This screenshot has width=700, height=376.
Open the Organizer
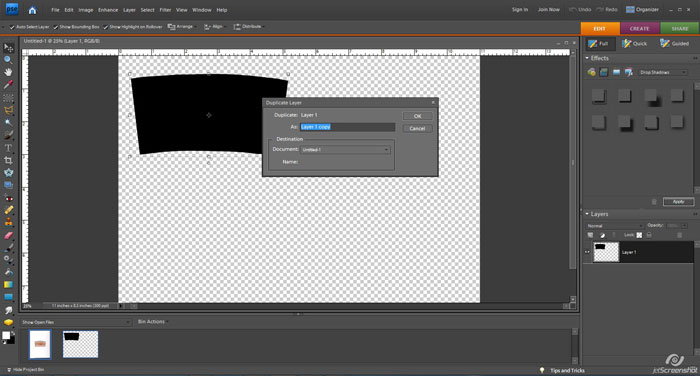pos(642,9)
